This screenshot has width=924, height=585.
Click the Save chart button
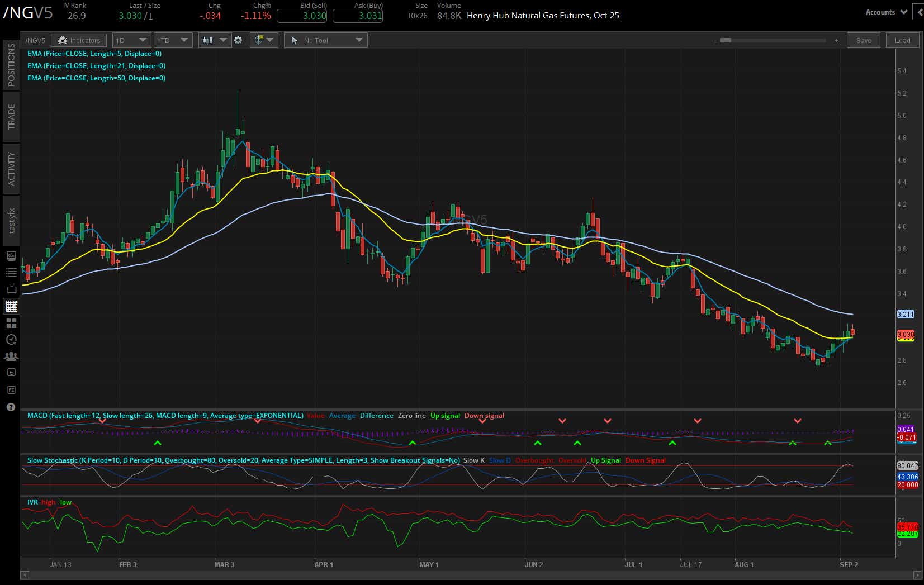pyautogui.click(x=863, y=40)
